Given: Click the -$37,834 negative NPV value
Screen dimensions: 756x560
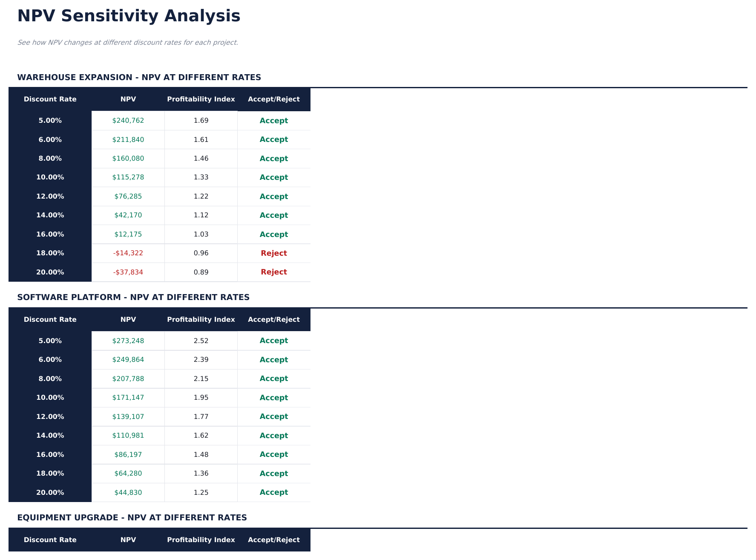Looking at the screenshot, I should pos(128,272).
